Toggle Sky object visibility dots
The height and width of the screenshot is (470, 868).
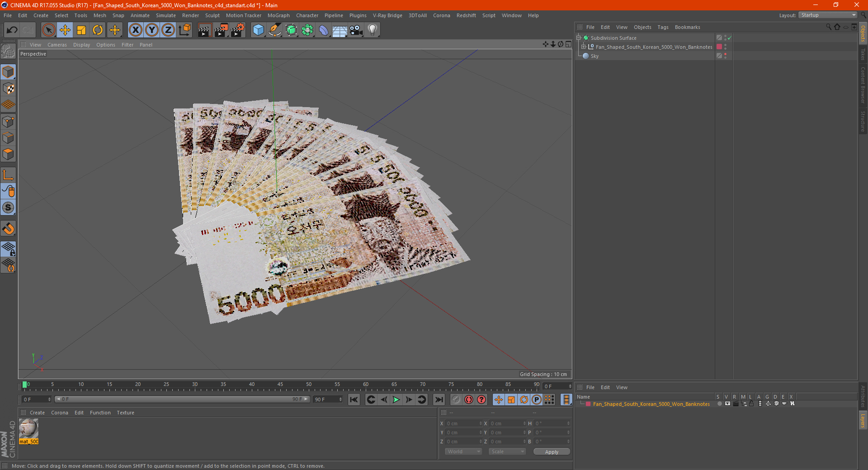coord(726,56)
